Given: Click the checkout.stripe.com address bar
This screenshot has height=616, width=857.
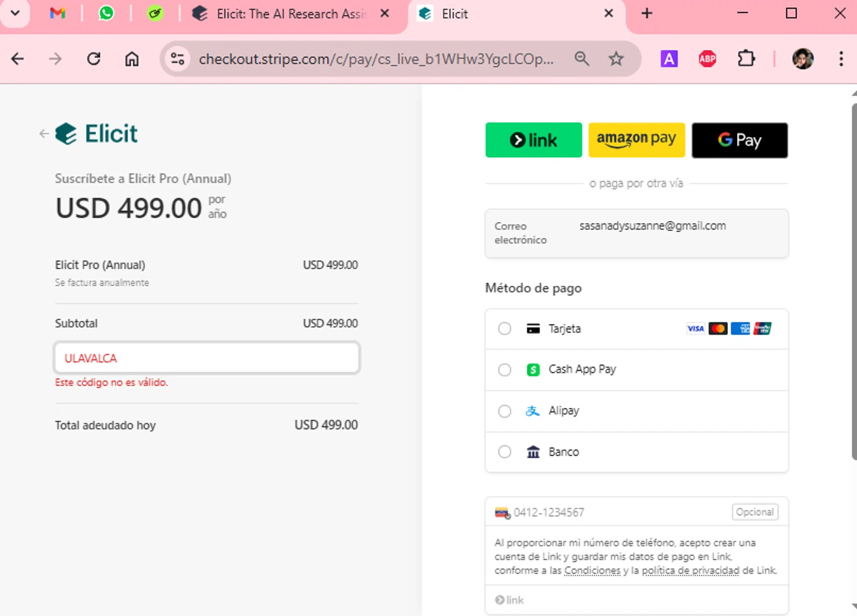Looking at the screenshot, I should click(x=376, y=59).
